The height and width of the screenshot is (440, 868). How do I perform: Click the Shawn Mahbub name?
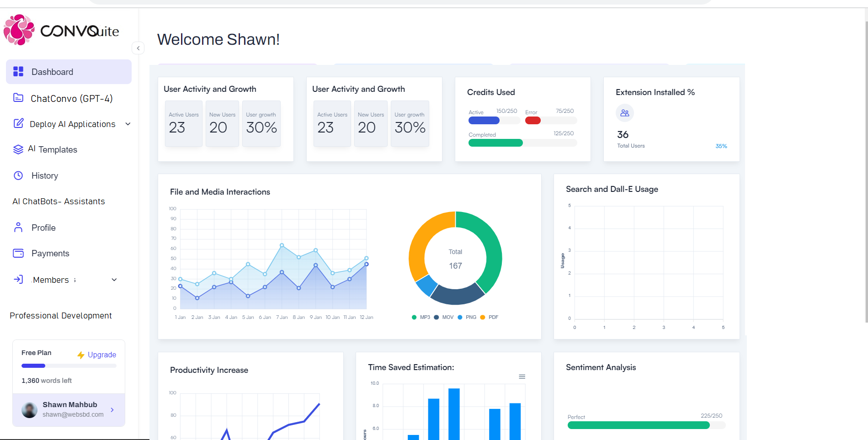click(x=70, y=404)
